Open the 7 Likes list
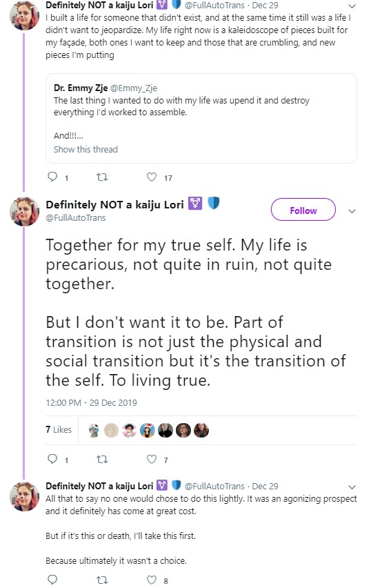Screen dimensions: 373x588 click(59, 429)
